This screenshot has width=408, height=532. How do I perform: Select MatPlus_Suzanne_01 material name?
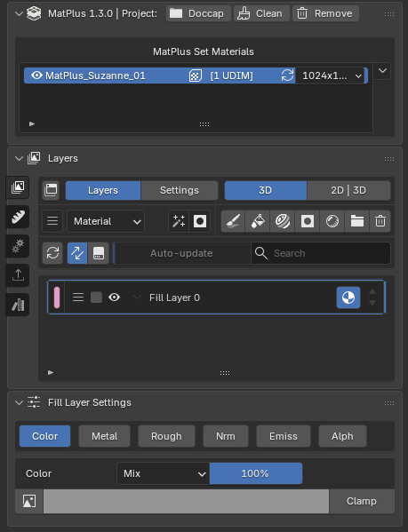tap(95, 75)
